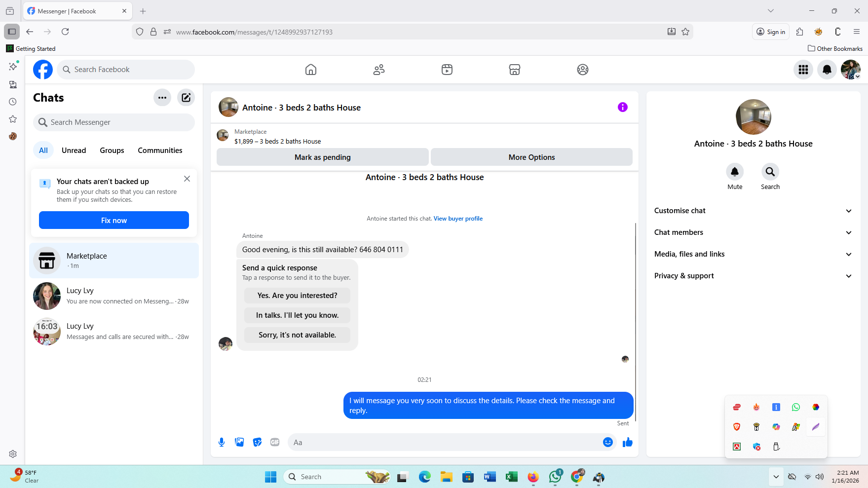The image size is (868, 488).
Task: Bookmark this page star icon
Action: point(685,32)
